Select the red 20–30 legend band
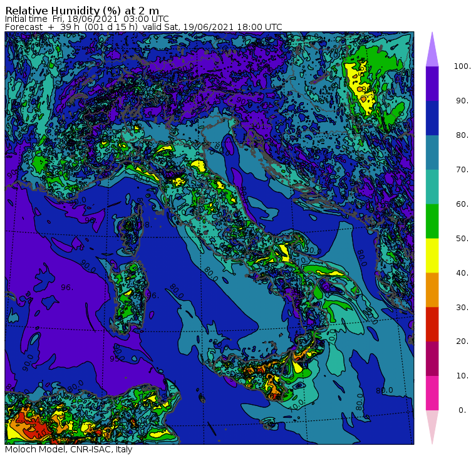 point(432,325)
